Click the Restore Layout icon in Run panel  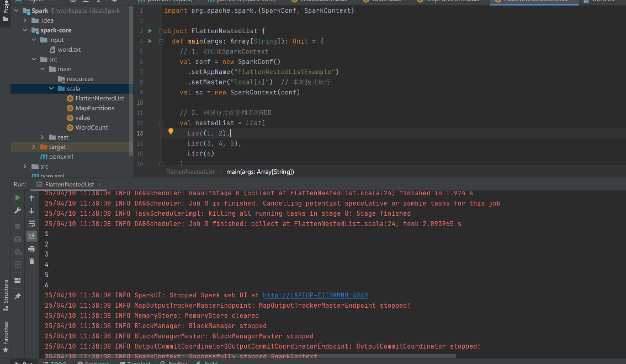[x=18, y=281]
